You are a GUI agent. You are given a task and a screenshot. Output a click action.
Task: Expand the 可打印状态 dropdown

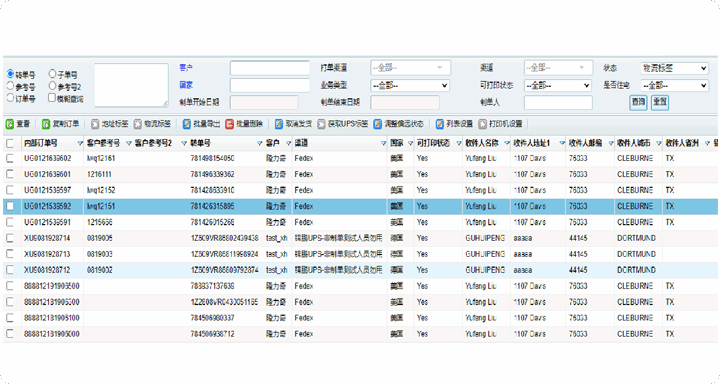[x=557, y=85]
